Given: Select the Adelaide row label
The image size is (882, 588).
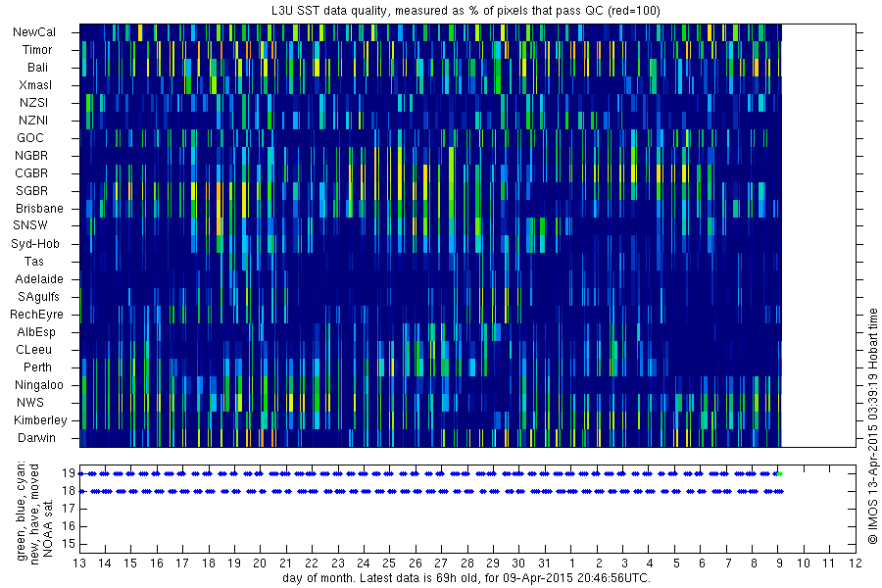Looking at the screenshot, I should 39,279.
